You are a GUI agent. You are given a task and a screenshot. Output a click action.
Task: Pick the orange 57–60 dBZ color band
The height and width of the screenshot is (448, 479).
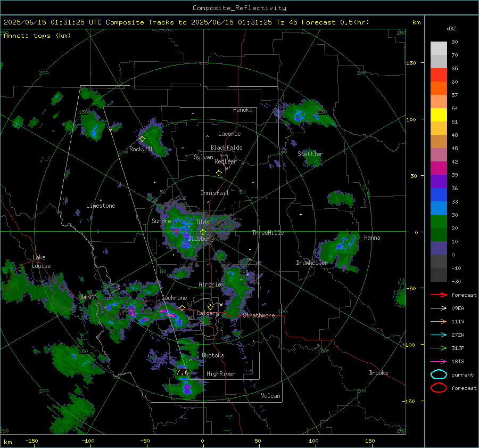(x=439, y=88)
